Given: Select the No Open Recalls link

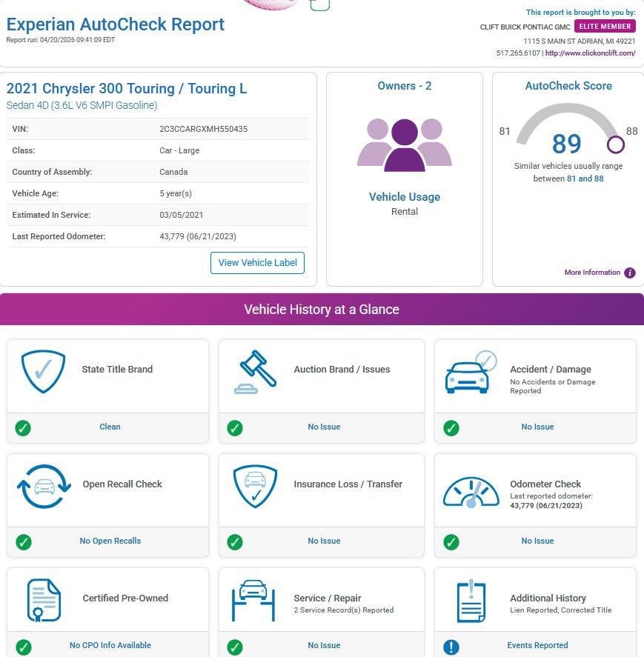Looking at the screenshot, I should tap(110, 541).
